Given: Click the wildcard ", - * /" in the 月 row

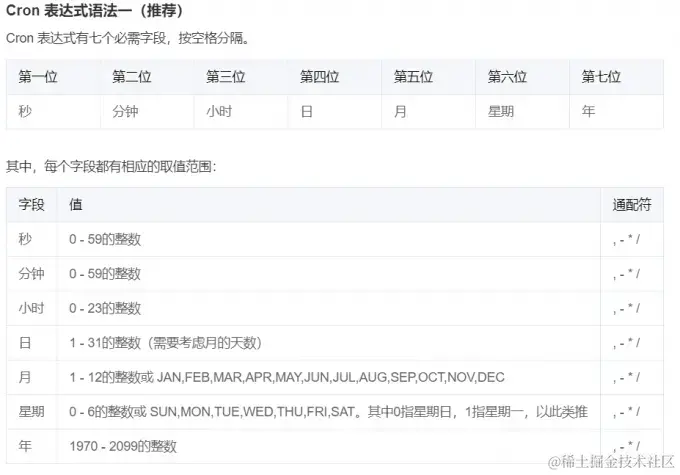Looking at the screenshot, I should (x=626, y=377).
